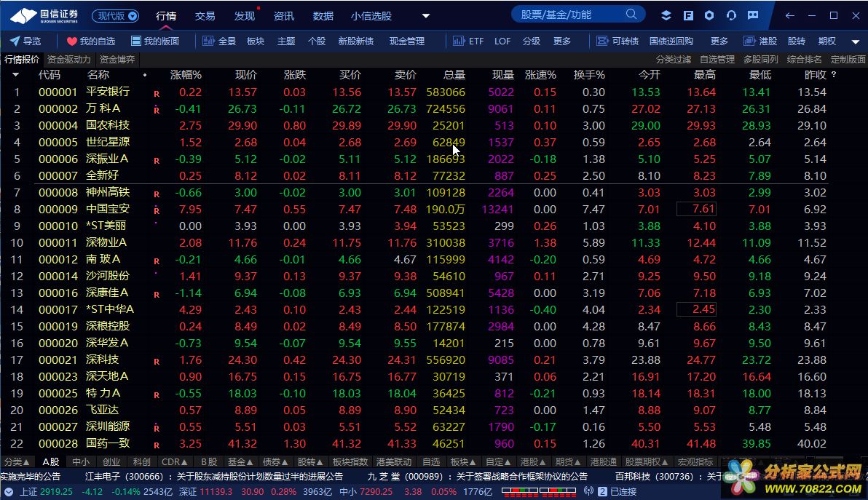868x500 pixels.
Task: Click the R marker for 特力A
Action: pyautogui.click(x=157, y=395)
